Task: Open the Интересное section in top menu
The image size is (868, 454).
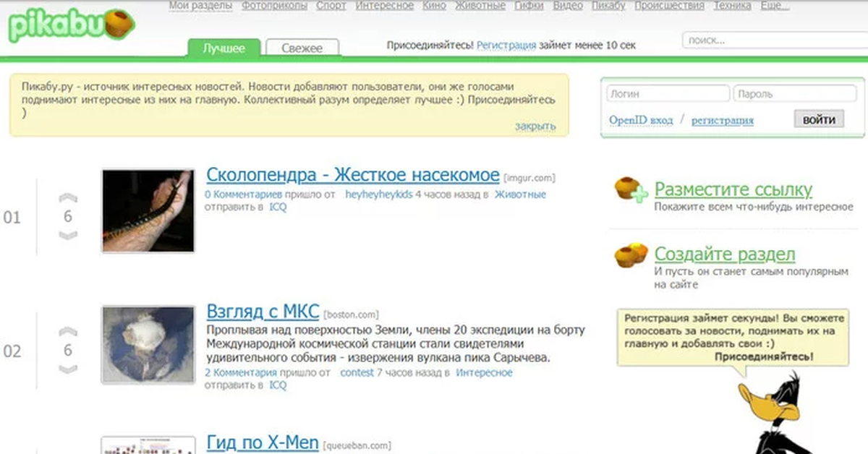Action: pos(385,6)
